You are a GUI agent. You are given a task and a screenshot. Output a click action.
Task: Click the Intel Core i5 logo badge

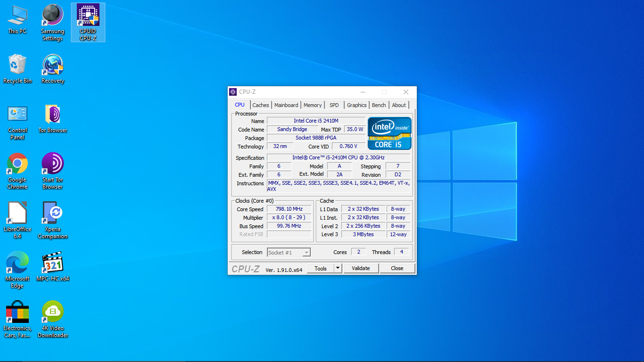(389, 133)
